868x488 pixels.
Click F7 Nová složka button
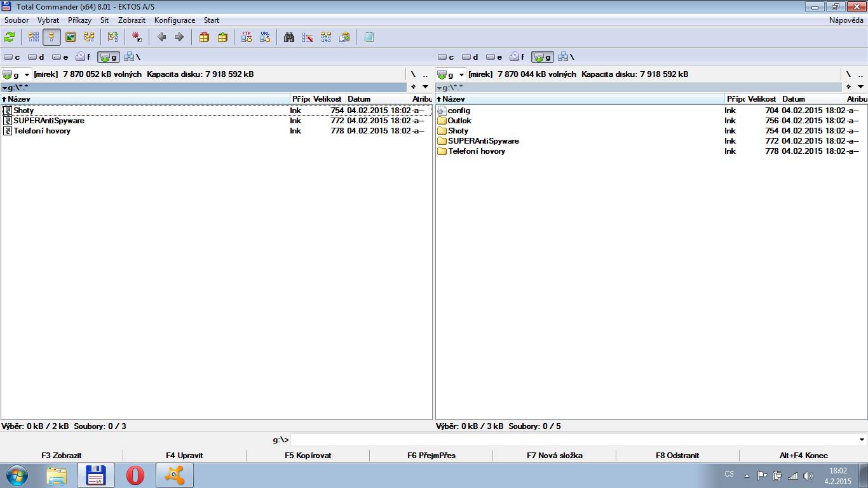click(x=554, y=455)
